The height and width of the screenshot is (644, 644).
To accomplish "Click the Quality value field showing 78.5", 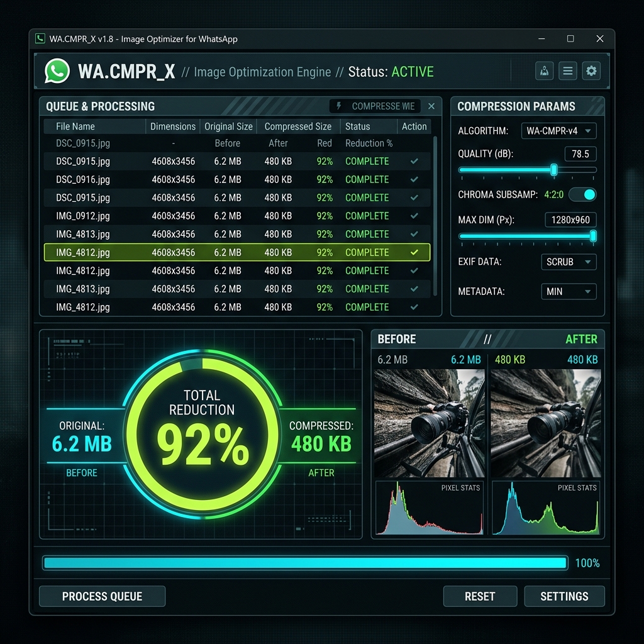I will coord(580,154).
